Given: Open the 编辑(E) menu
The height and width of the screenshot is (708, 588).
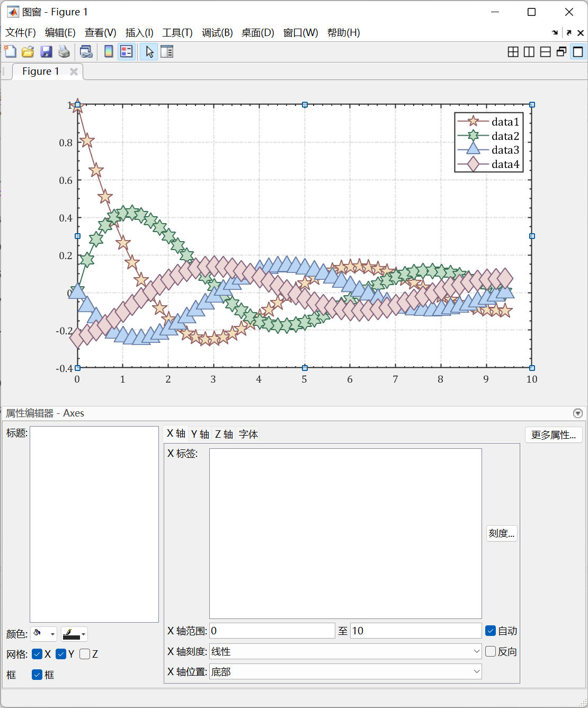Looking at the screenshot, I should pyautogui.click(x=60, y=33).
